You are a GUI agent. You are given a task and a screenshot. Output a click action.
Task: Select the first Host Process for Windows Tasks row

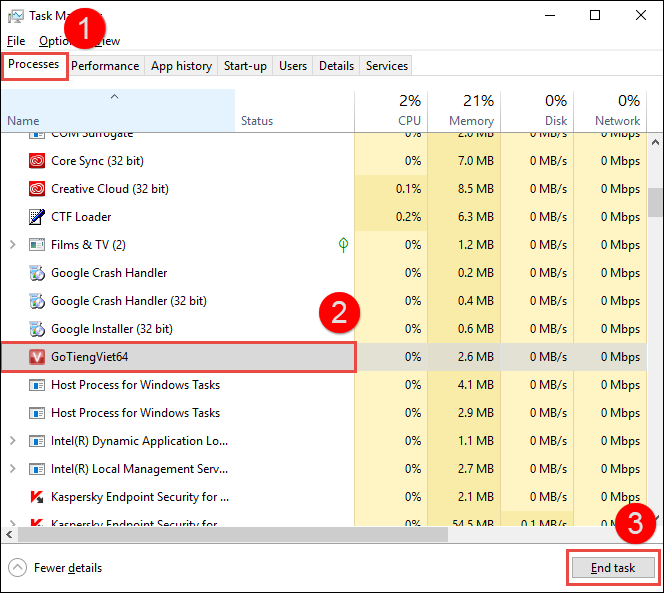click(x=135, y=385)
